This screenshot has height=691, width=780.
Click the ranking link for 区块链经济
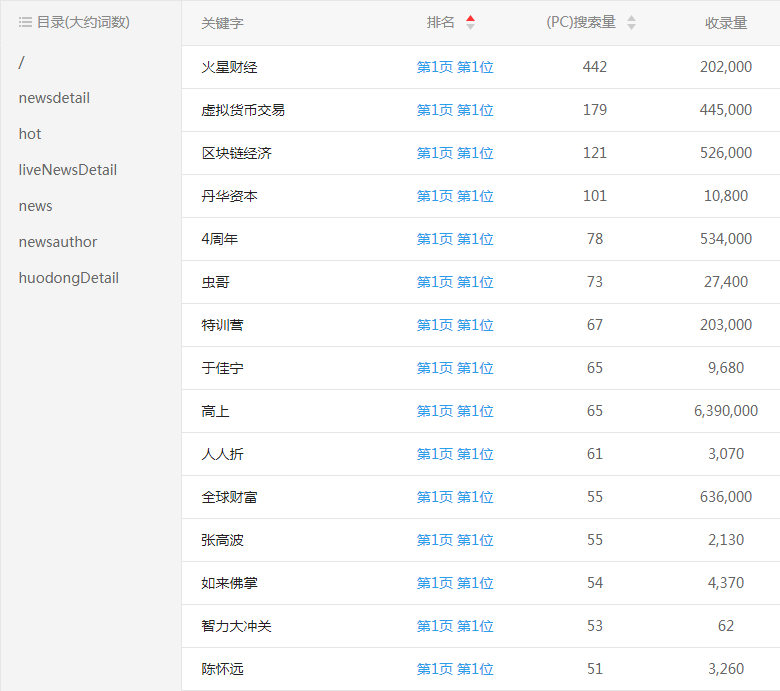455,153
